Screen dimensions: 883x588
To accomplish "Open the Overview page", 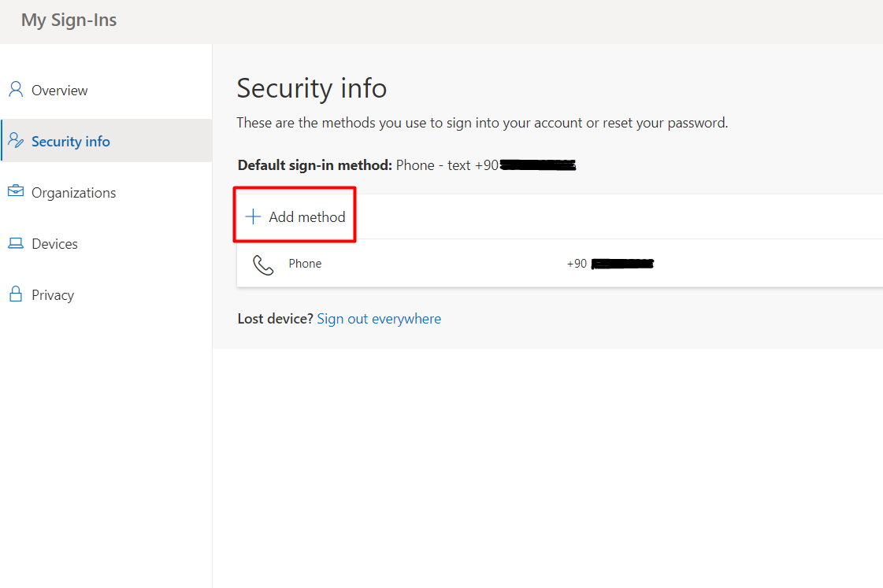I will pos(59,91).
